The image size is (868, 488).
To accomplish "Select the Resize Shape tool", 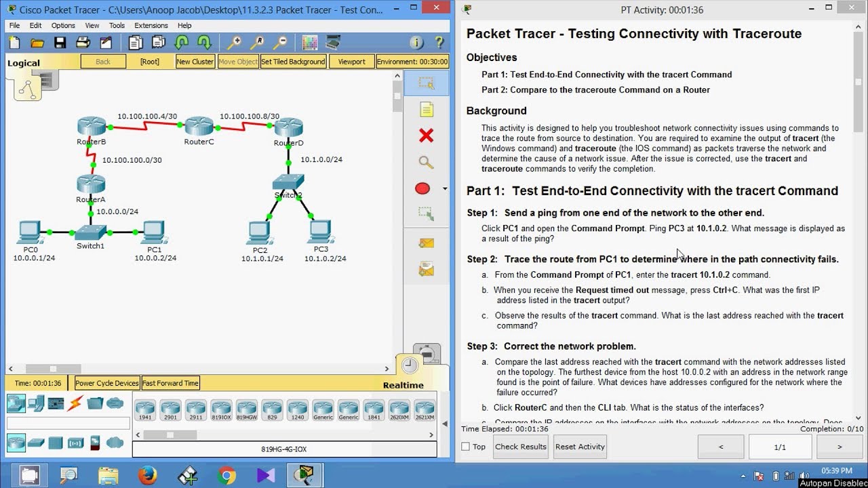I will 426,214.
